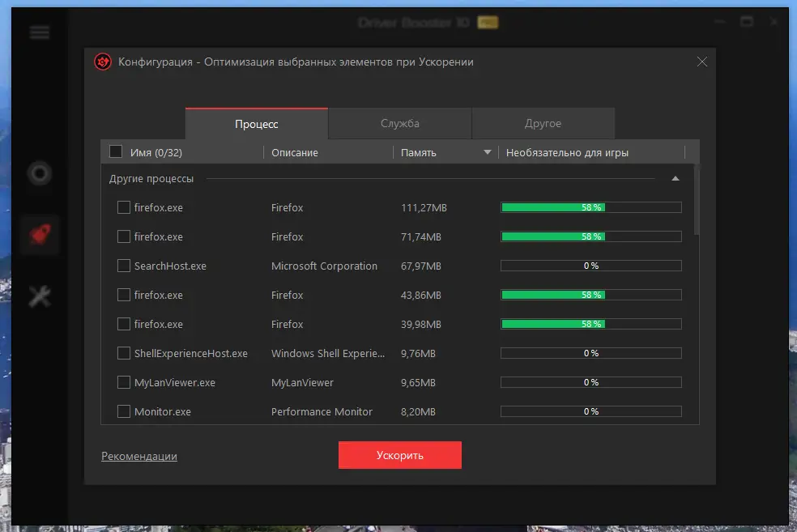Viewport: 797px width, 532px height.
Task: Click the MyLanViewer description text
Action: point(302,383)
